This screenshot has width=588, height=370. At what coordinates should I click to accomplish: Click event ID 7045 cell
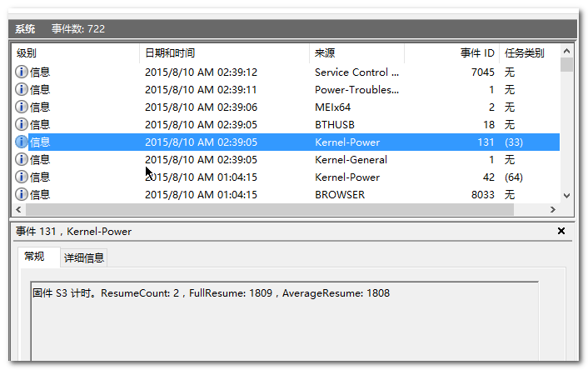482,72
